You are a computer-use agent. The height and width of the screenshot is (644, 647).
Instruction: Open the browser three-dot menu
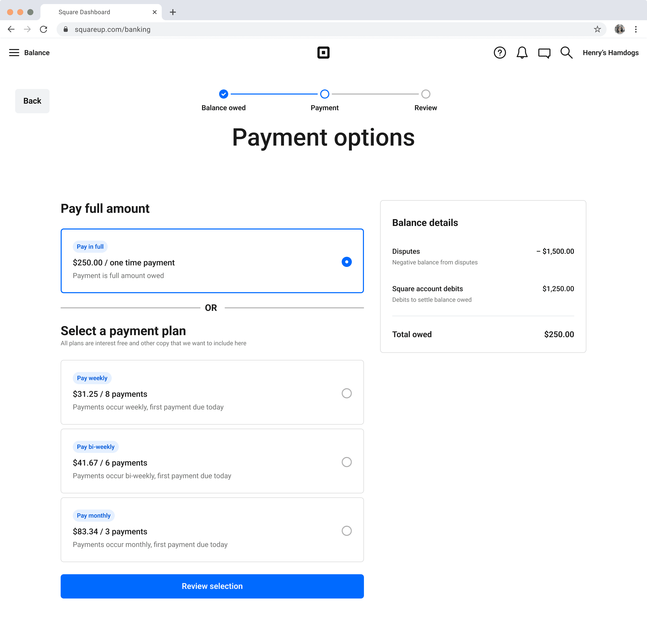(635, 30)
